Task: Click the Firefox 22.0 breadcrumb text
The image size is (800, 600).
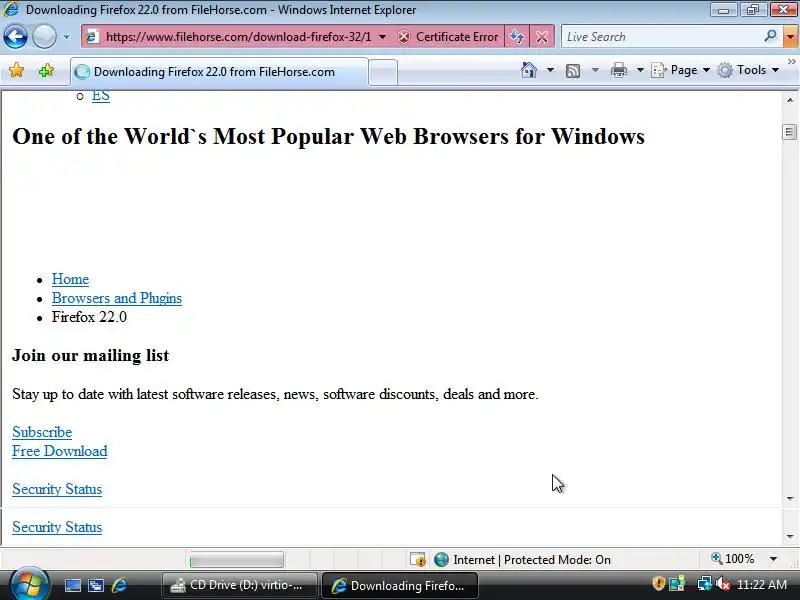Action: tap(89, 317)
